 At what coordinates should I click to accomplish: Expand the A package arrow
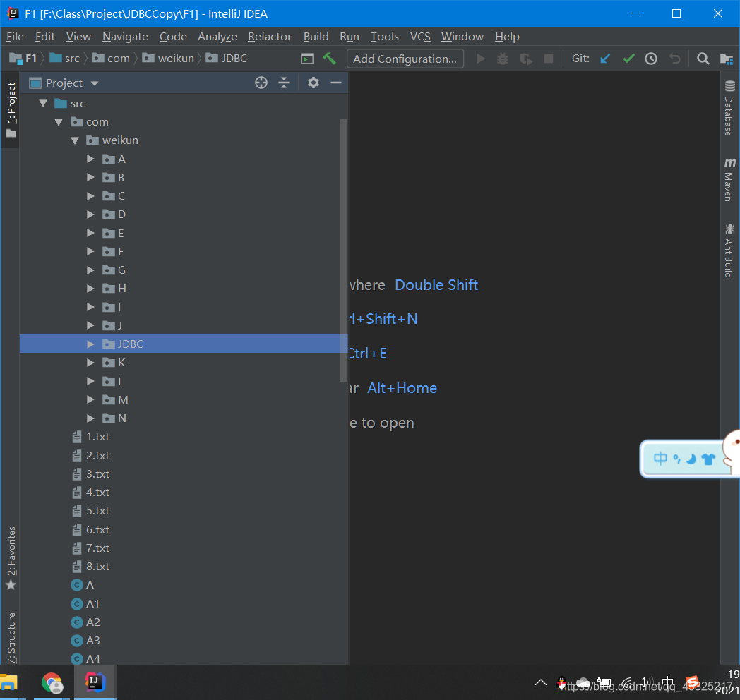[90, 159]
